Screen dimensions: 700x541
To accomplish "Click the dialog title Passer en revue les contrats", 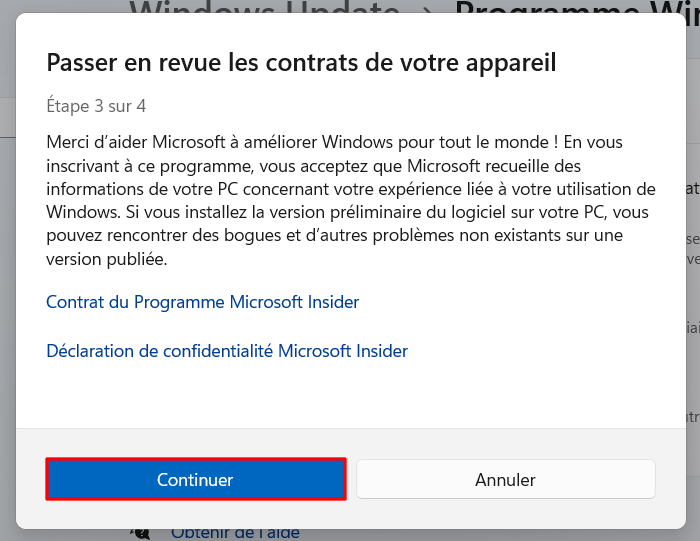I will (x=301, y=62).
